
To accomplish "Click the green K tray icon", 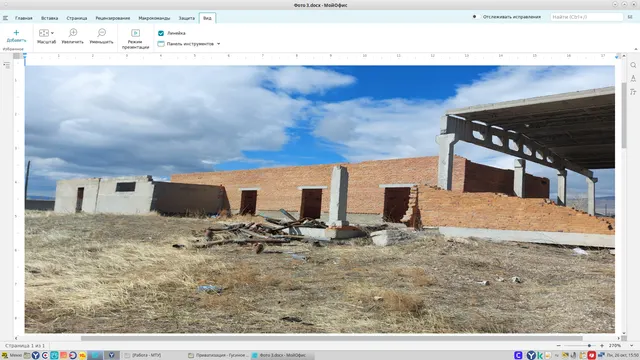I will (x=540, y=355).
